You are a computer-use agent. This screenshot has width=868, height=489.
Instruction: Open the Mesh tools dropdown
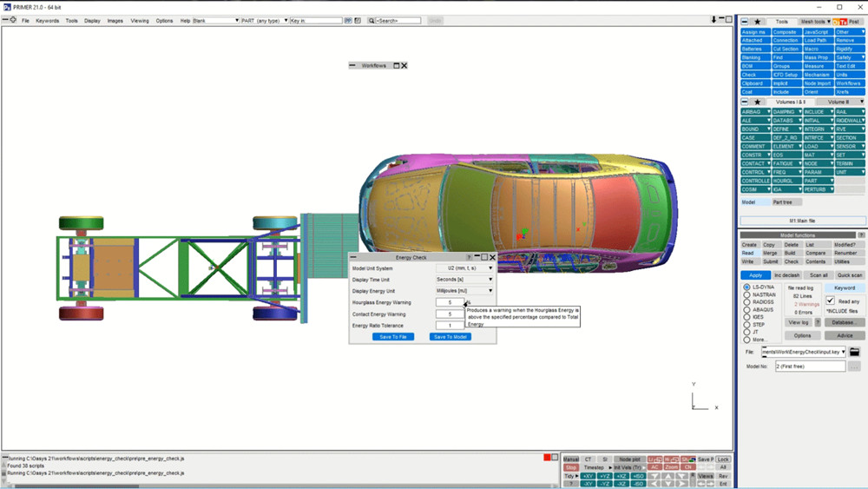815,22
